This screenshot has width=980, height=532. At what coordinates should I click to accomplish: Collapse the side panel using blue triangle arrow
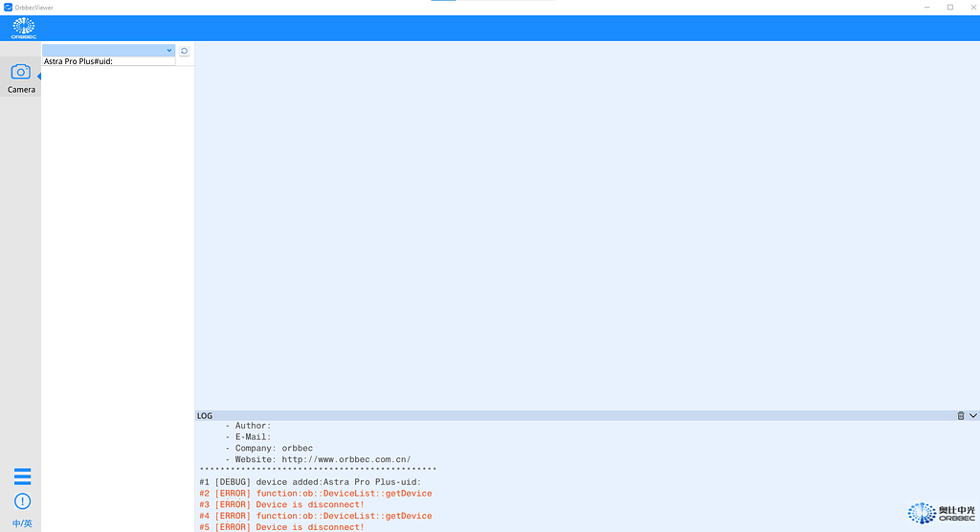(x=39, y=77)
